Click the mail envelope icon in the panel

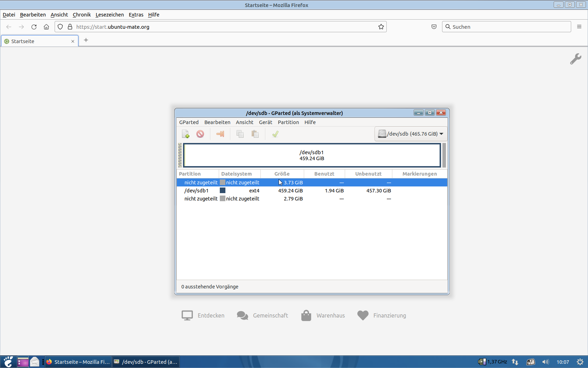[x=35, y=362]
